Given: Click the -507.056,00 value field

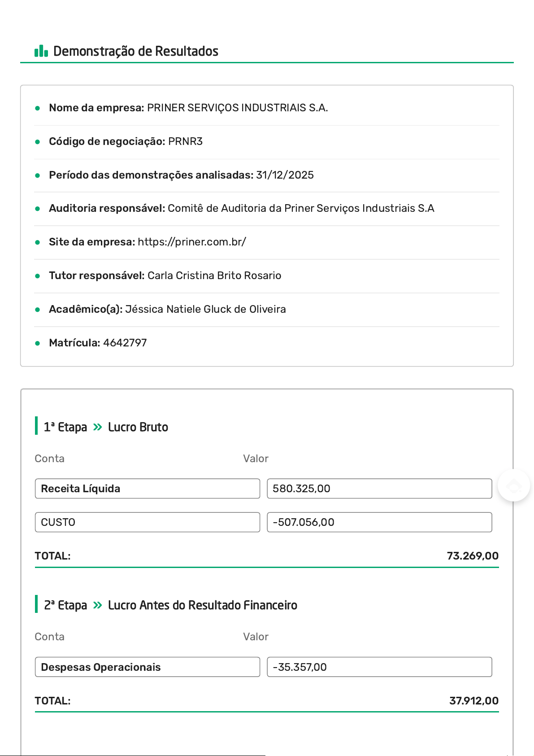Looking at the screenshot, I should (379, 522).
